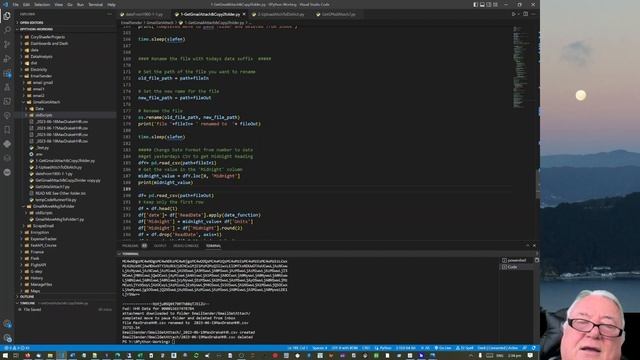Switch to the dateFrom1900-1-1.py editor tab
Viewport: 640px width, 360px height.
(144, 14)
